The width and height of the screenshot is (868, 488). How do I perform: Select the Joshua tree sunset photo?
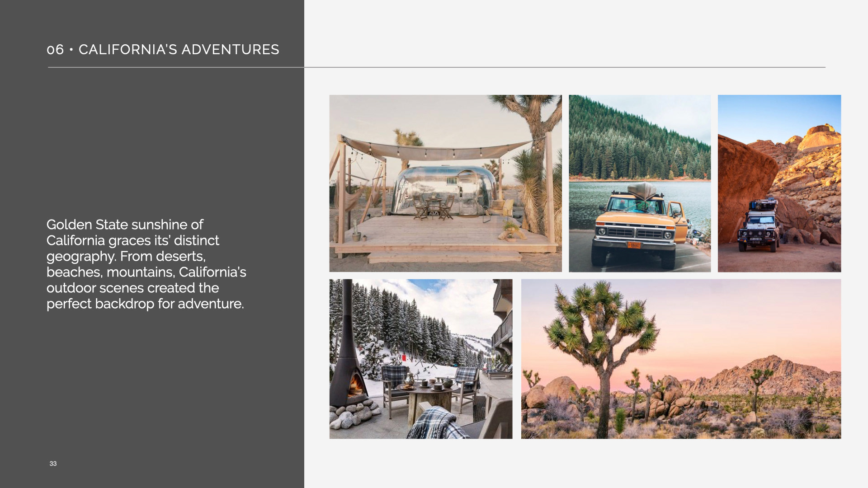[681, 359]
